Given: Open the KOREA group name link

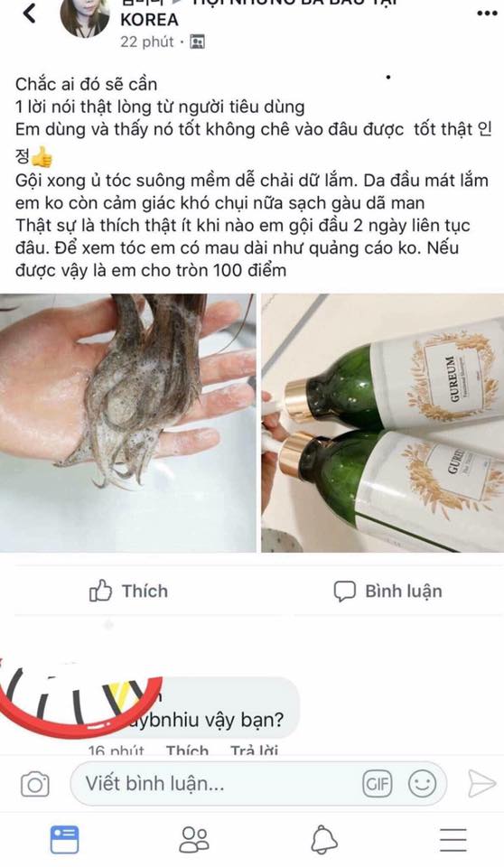Looking at the screenshot, I should click(x=149, y=20).
